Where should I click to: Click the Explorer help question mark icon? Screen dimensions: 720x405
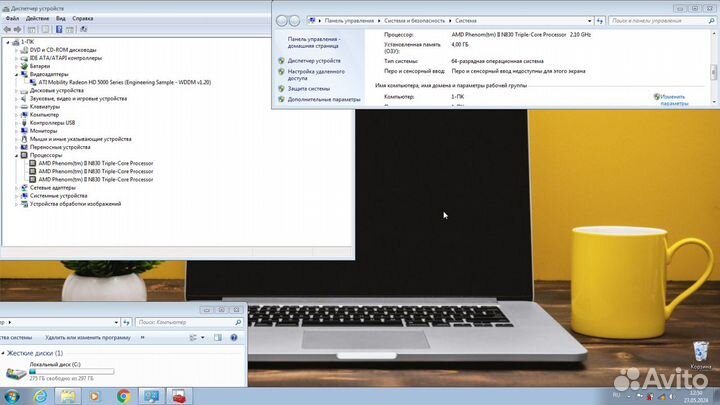click(234, 338)
